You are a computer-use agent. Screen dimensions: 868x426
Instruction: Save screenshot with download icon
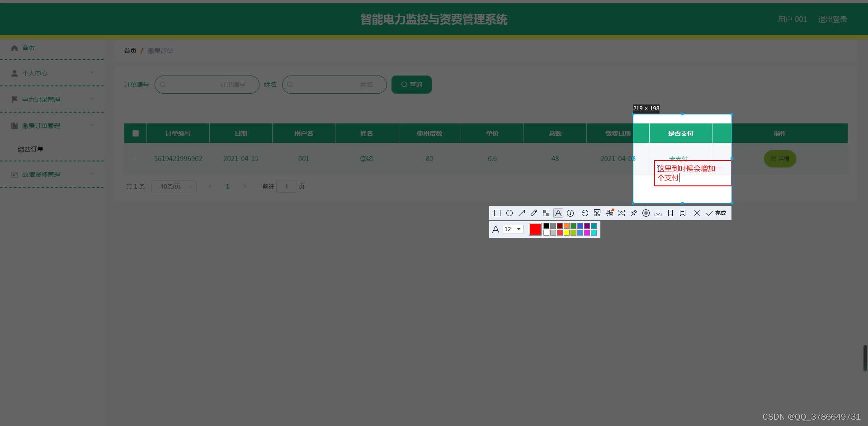tap(658, 213)
